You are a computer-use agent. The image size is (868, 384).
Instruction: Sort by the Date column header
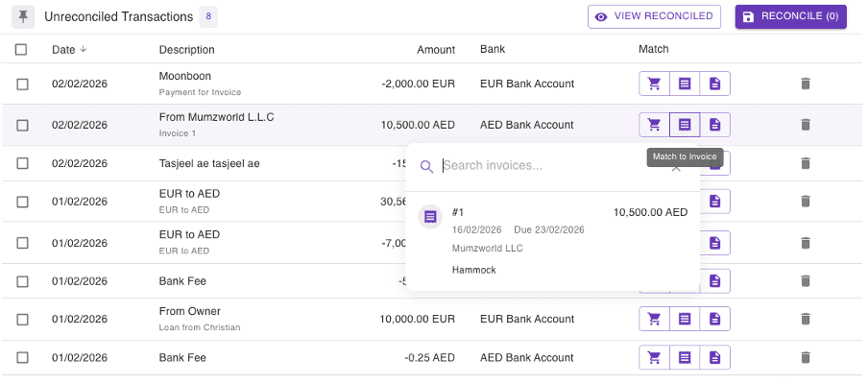tap(63, 50)
